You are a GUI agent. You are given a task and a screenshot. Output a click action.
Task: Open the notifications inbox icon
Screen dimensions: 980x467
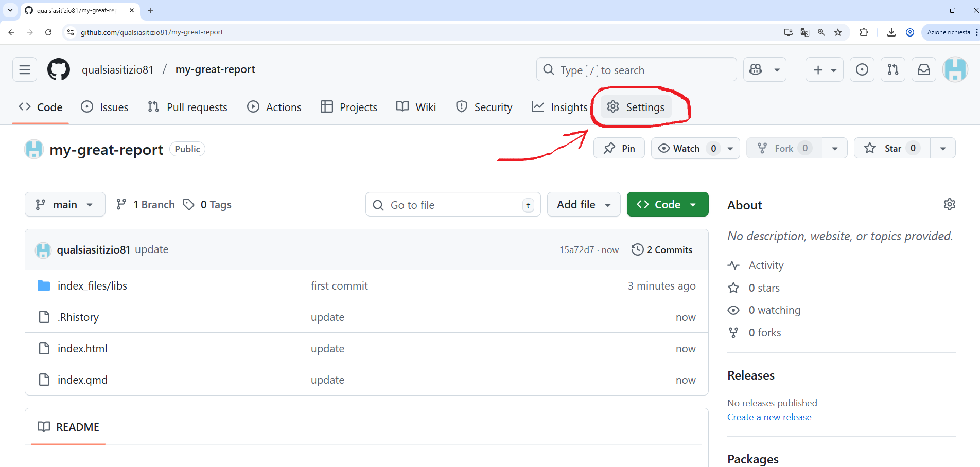924,69
